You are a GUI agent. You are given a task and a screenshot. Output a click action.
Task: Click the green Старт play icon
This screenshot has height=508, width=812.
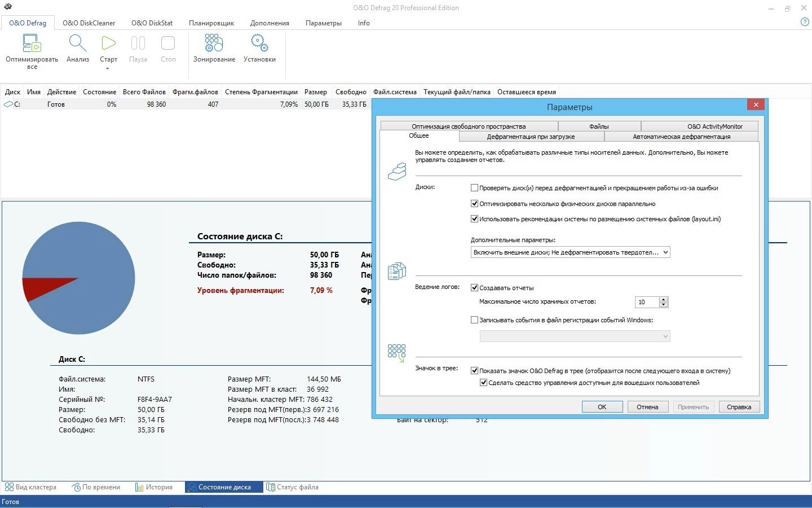[108, 43]
